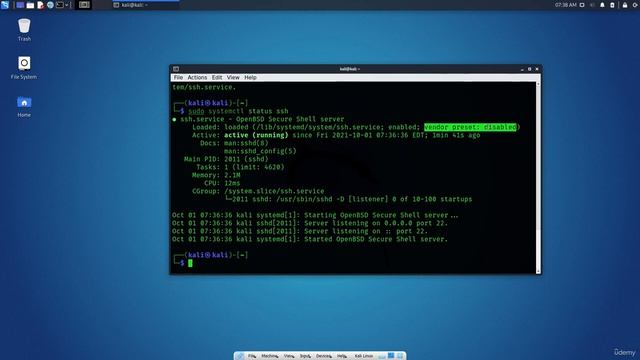Open terminal Actions menu
The width and height of the screenshot is (640, 360).
pos(197,78)
